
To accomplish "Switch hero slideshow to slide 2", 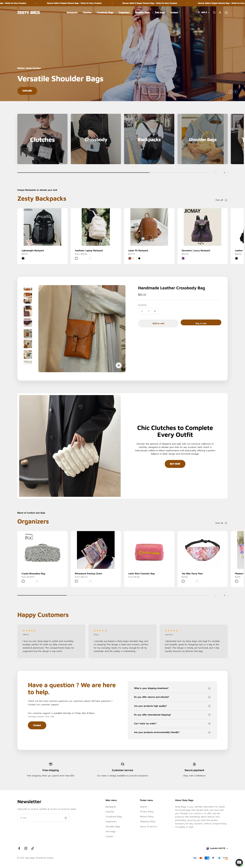I will click(235, 92).
